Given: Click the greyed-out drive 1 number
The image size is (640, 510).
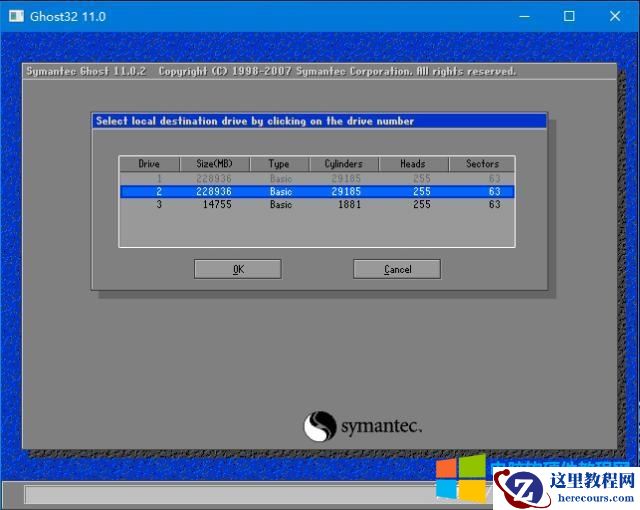Looking at the screenshot, I should [x=159, y=178].
